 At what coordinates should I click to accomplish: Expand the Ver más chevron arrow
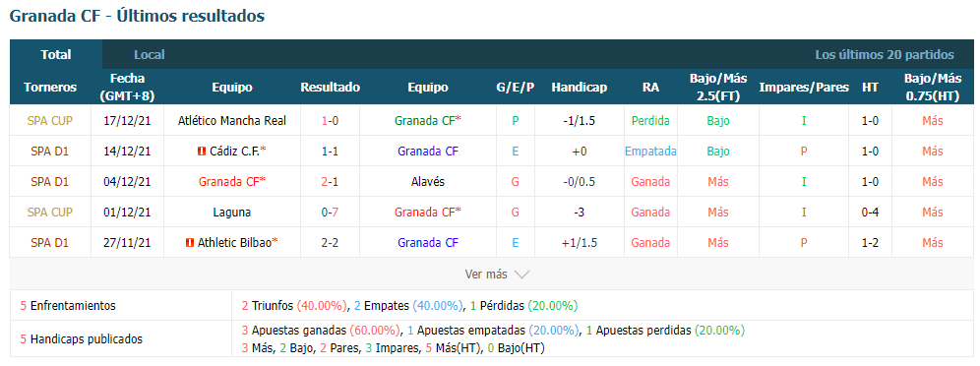[x=521, y=274]
